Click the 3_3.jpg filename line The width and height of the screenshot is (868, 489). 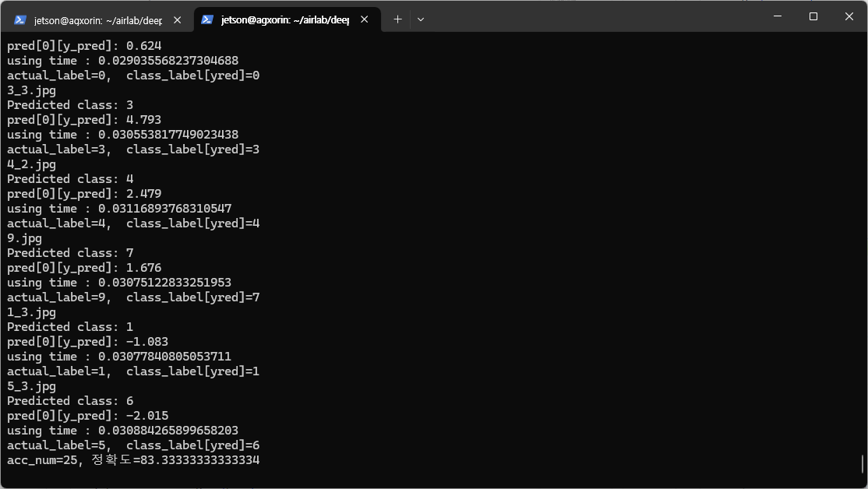click(31, 90)
